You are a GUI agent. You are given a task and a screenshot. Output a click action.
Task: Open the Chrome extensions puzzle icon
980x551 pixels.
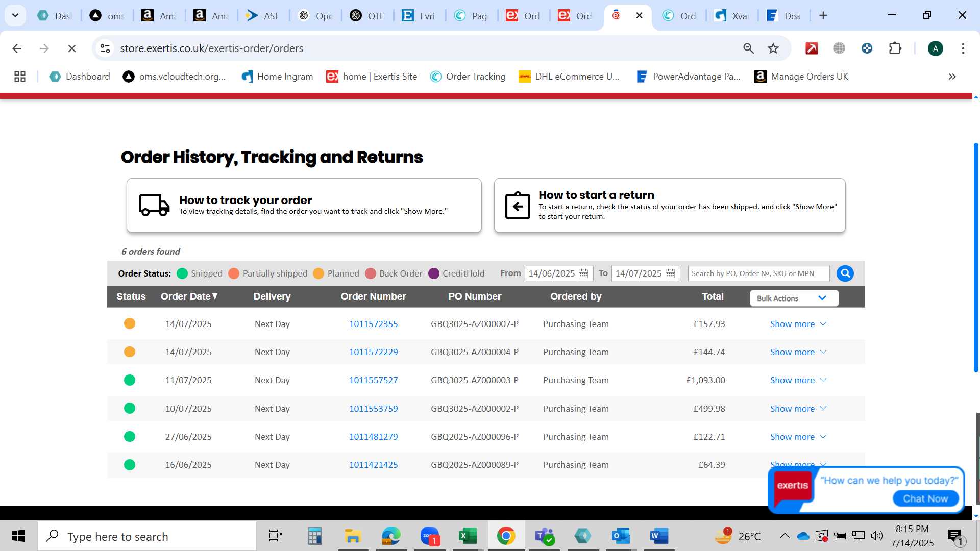[895, 48]
